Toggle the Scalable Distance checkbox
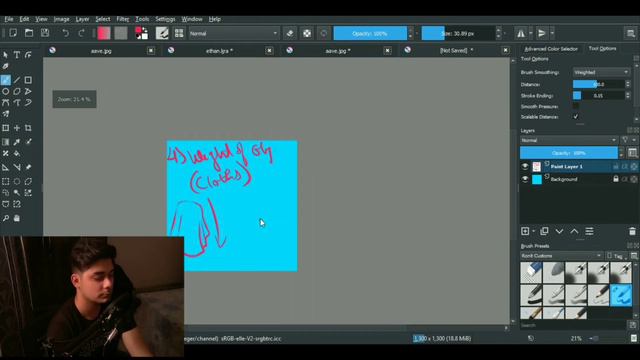 pyautogui.click(x=576, y=117)
